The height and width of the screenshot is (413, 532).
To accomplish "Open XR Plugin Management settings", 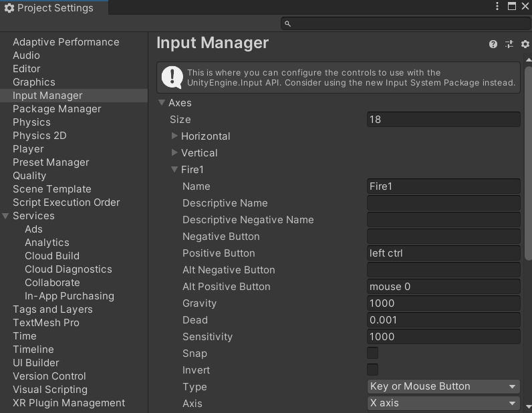I will pyautogui.click(x=69, y=403).
